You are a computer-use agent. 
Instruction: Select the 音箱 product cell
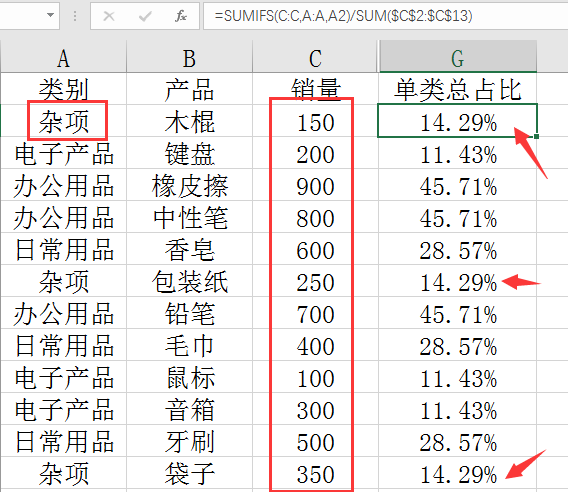click(x=189, y=409)
